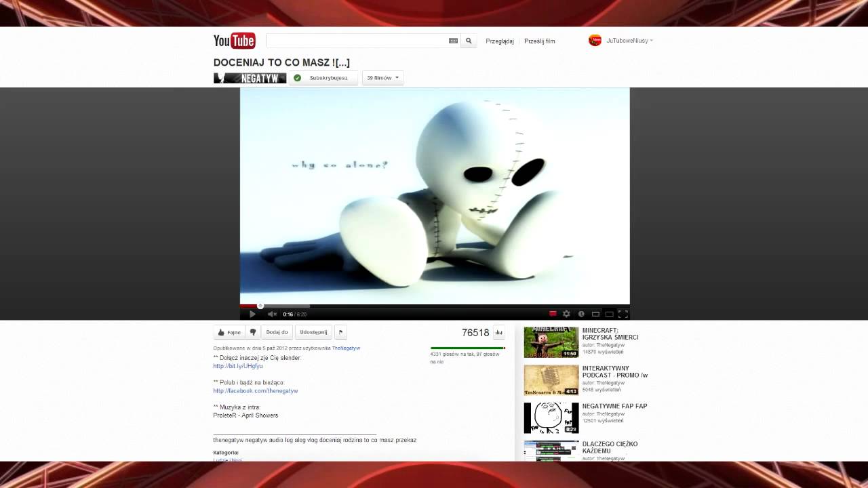Open the JuTuboweNiusy account dropdown arrow

pos(652,41)
